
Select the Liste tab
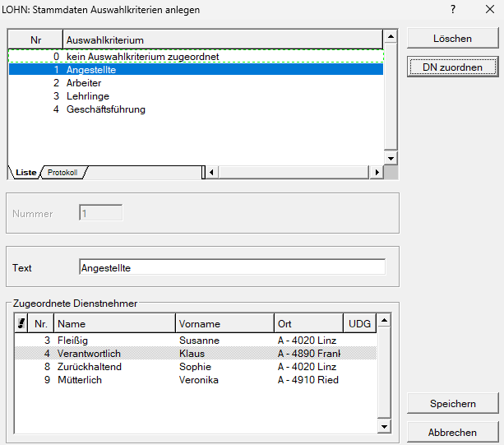click(25, 173)
